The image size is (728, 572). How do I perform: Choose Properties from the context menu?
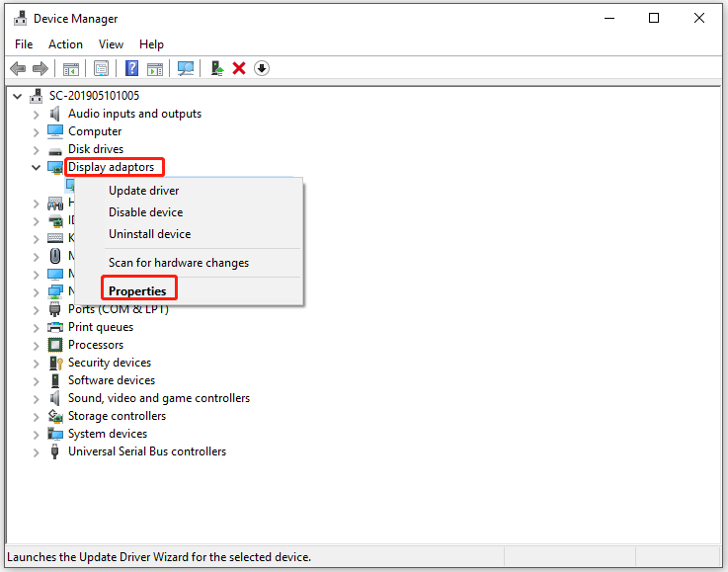[x=189, y=291]
